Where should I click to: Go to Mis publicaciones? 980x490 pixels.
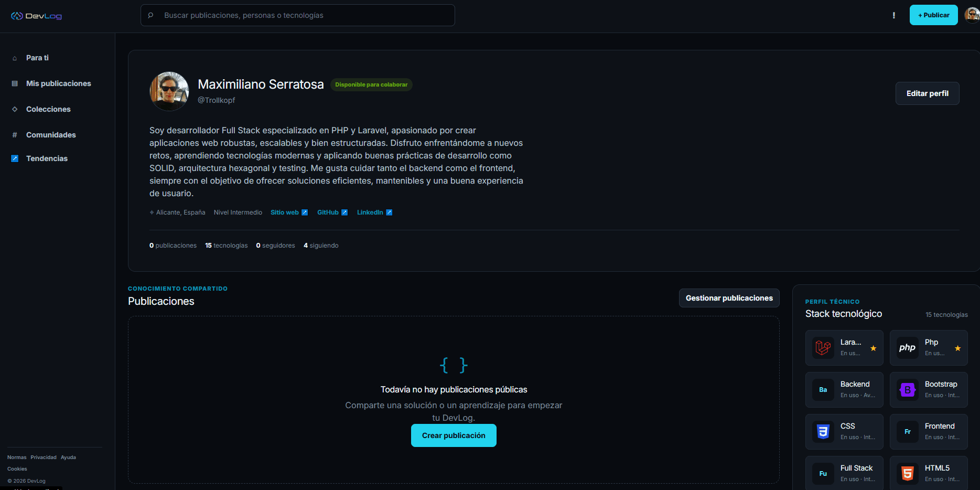click(x=57, y=83)
